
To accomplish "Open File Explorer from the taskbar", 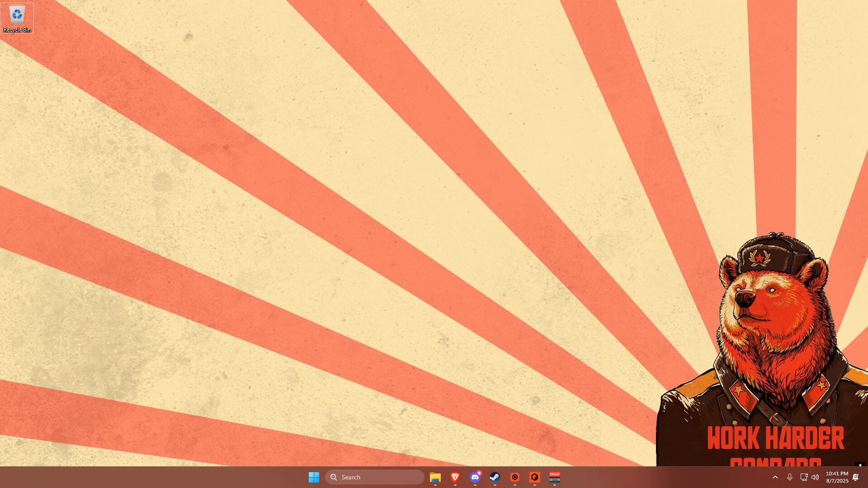I will tap(435, 477).
